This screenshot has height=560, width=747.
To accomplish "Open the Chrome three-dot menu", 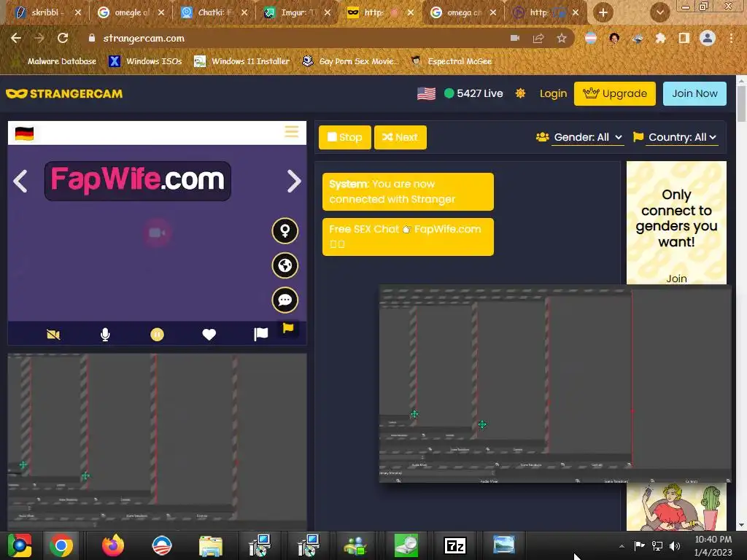I will pos(731,38).
